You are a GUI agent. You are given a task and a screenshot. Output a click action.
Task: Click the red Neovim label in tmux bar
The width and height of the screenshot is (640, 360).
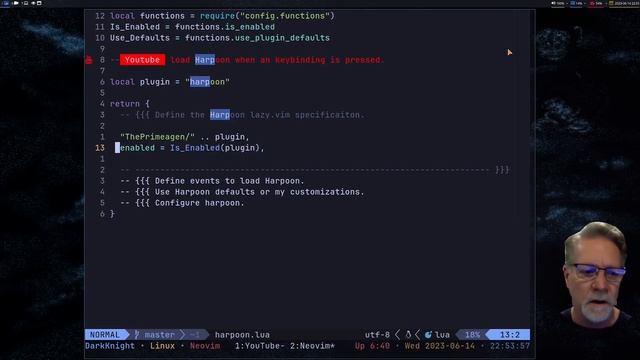pos(205,346)
